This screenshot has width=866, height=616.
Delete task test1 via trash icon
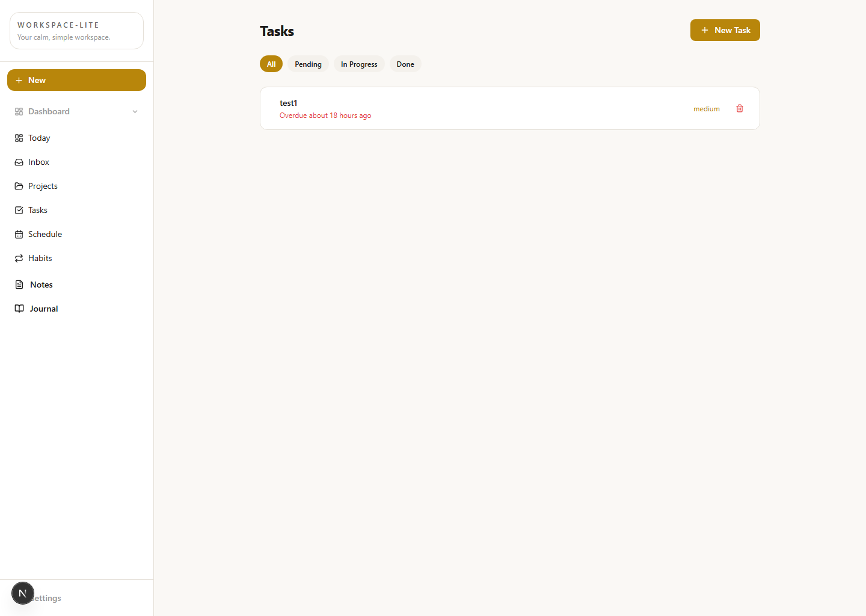tap(739, 108)
